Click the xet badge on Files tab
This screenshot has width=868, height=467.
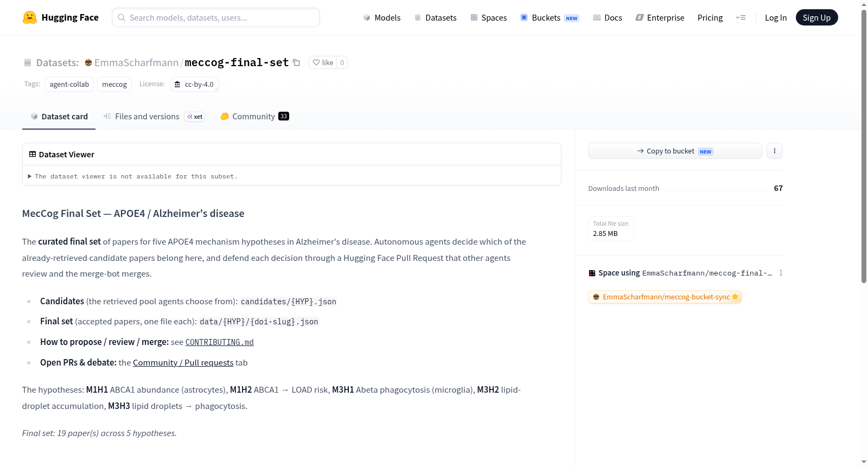pyautogui.click(x=195, y=117)
